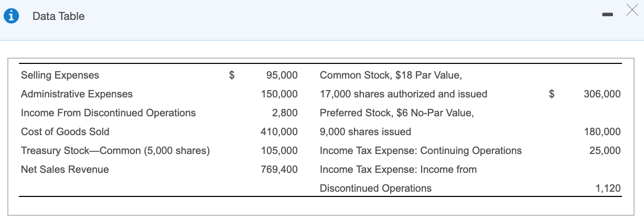Select Common Stock, $18 Par Value text
This screenshot has width=644, height=220.
[391, 75]
